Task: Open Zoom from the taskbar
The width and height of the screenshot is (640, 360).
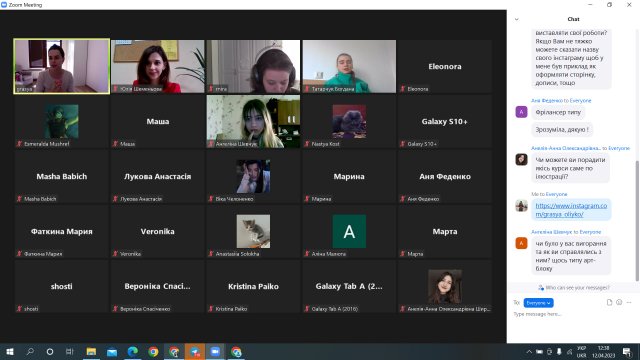Action: coord(215,351)
